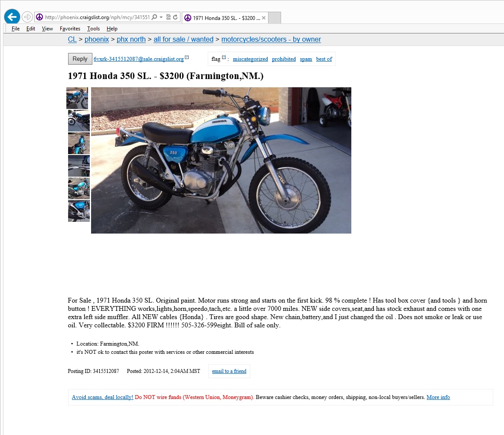This screenshot has width=504, height=435.
Task: Open the More info scam warning link
Action: click(x=438, y=397)
